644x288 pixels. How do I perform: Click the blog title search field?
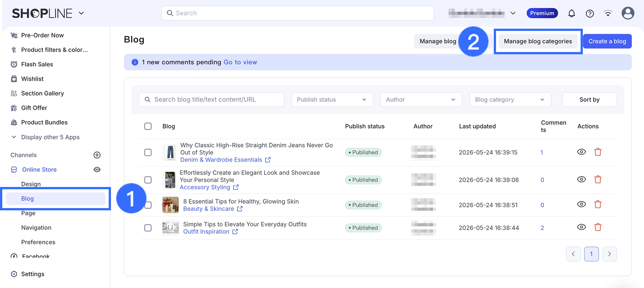(211, 100)
